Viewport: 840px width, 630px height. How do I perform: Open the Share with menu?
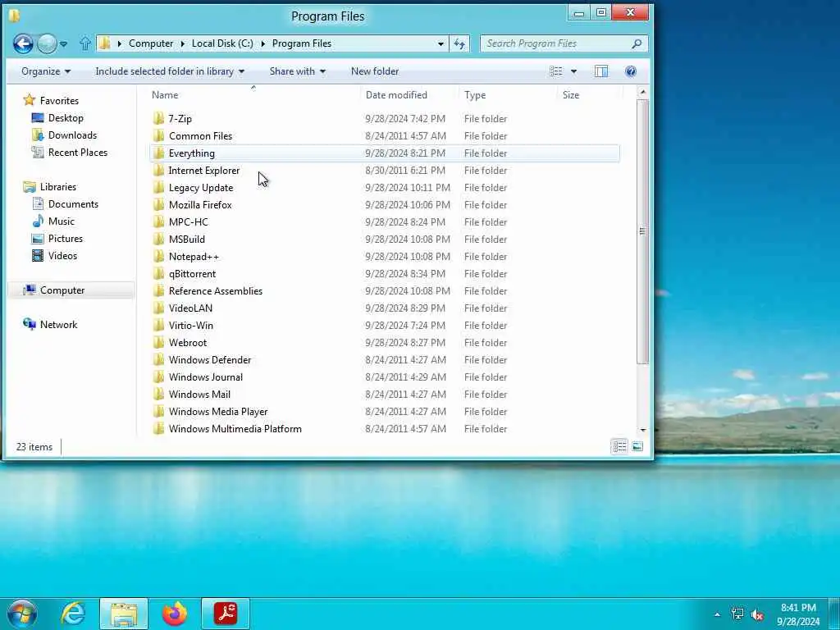pyautogui.click(x=297, y=71)
